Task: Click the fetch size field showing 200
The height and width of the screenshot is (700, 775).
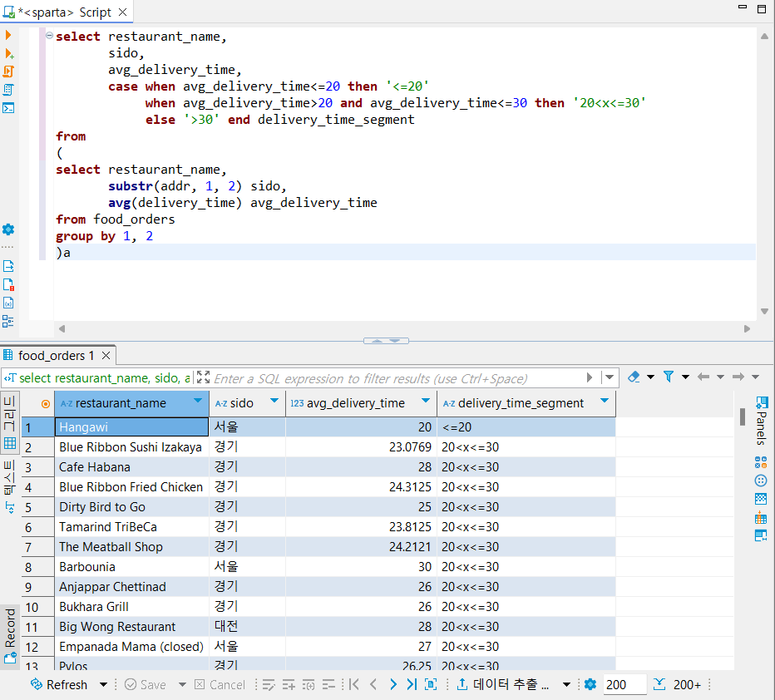Action: click(624, 685)
